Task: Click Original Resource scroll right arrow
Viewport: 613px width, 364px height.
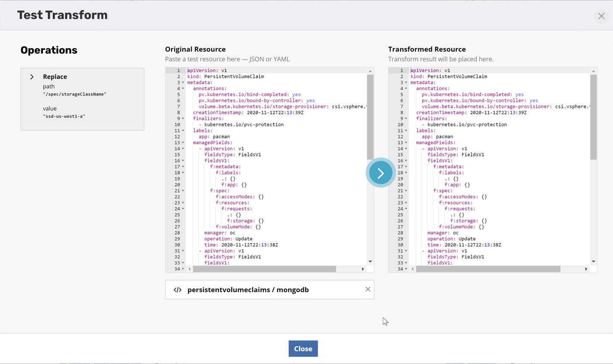Action: [363, 269]
